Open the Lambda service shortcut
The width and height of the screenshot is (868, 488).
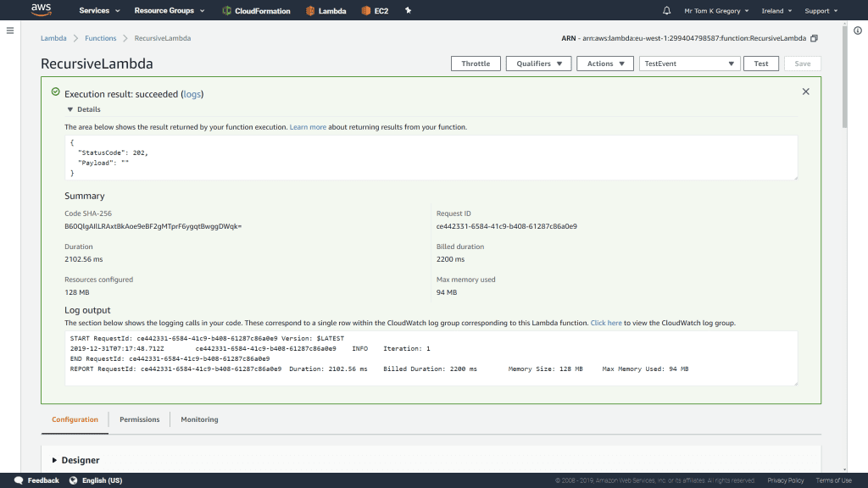point(325,11)
